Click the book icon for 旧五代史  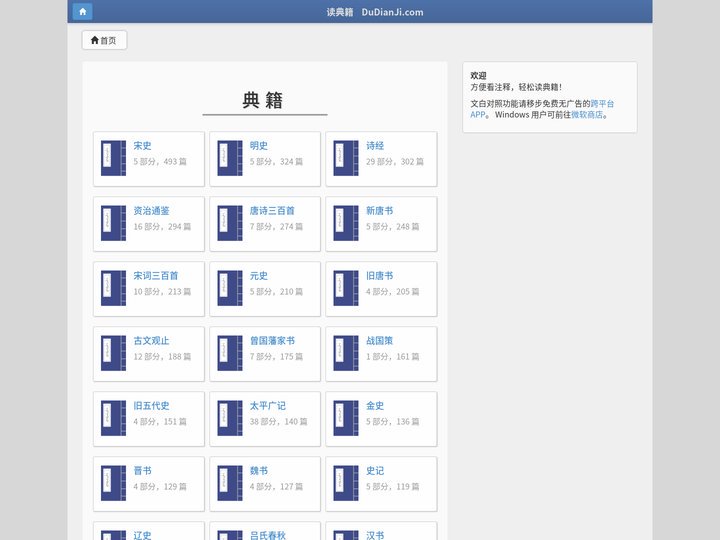point(113,418)
